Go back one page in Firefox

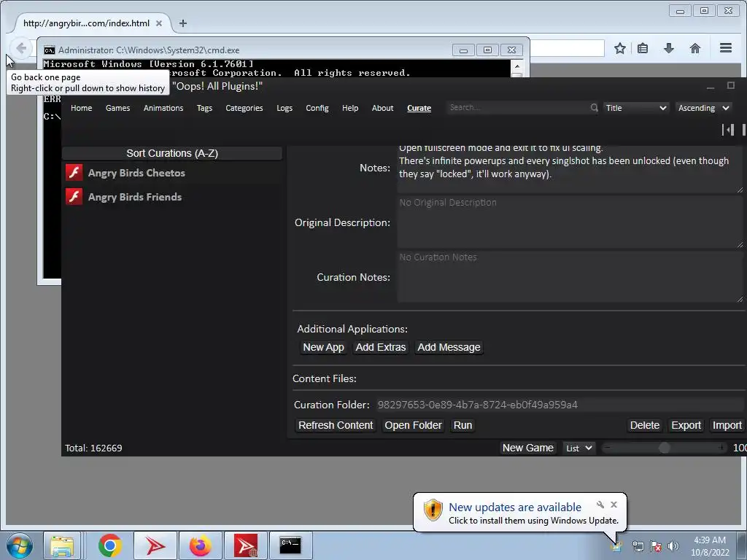pyautogui.click(x=21, y=48)
